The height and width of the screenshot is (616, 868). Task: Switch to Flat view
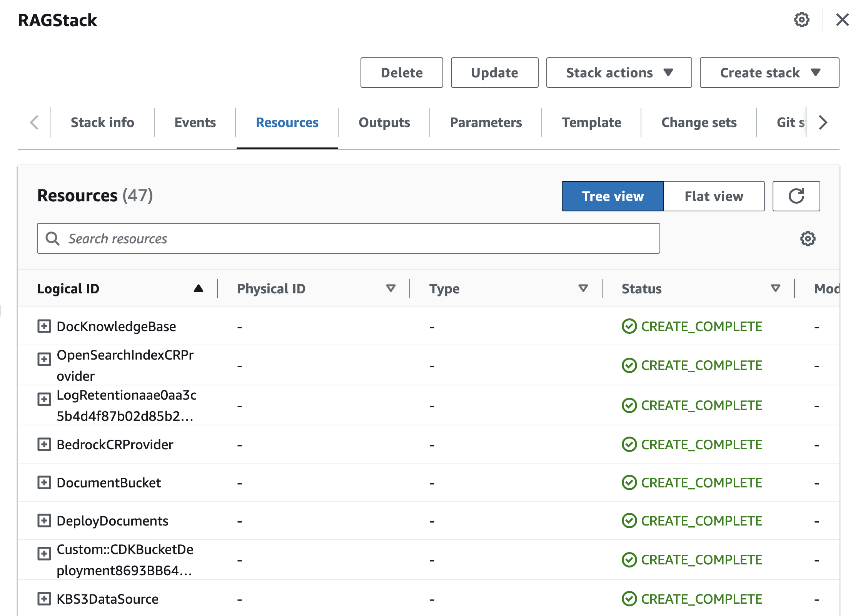coord(714,196)
